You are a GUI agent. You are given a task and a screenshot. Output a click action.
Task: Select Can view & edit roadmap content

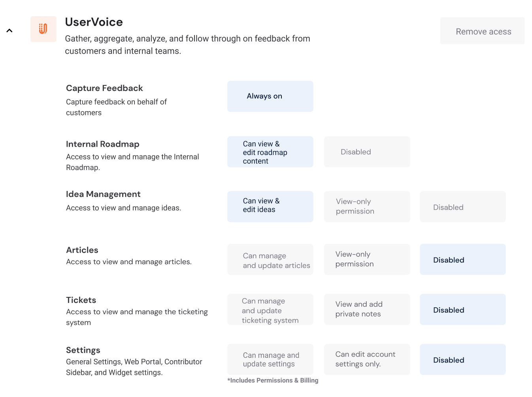(270, 152)
